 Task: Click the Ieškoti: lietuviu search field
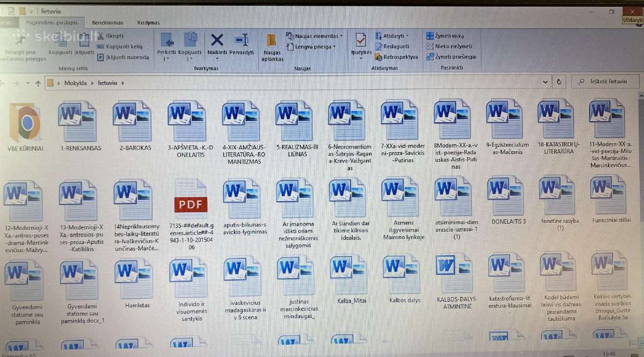(606, 82)
